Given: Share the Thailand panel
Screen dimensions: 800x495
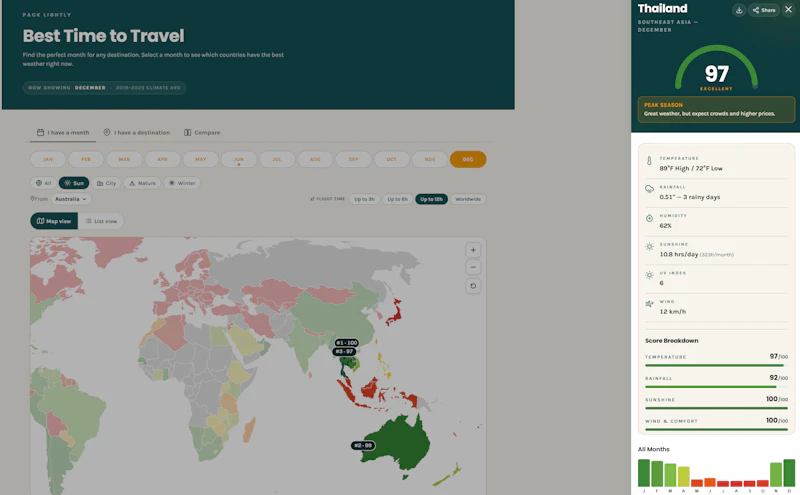Looking at the screenshot, I should pos(764,10).
